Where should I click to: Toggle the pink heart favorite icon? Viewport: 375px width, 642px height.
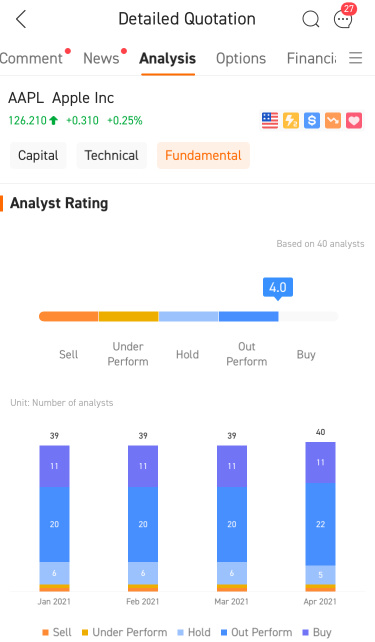354,120
